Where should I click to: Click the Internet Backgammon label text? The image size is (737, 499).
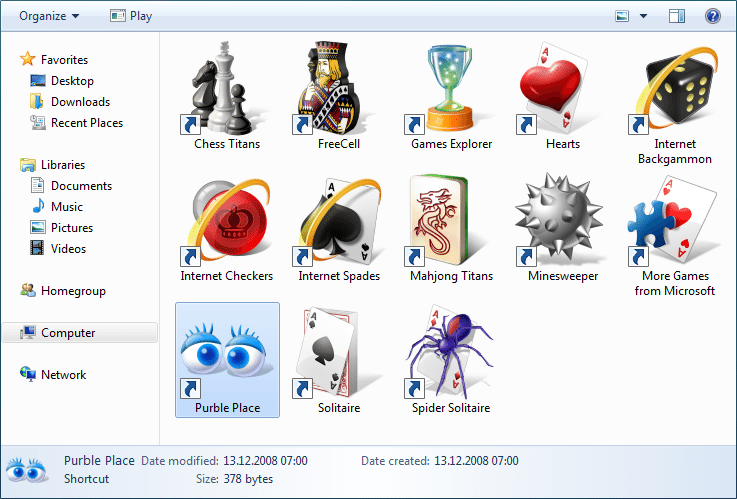pos(675,151)
